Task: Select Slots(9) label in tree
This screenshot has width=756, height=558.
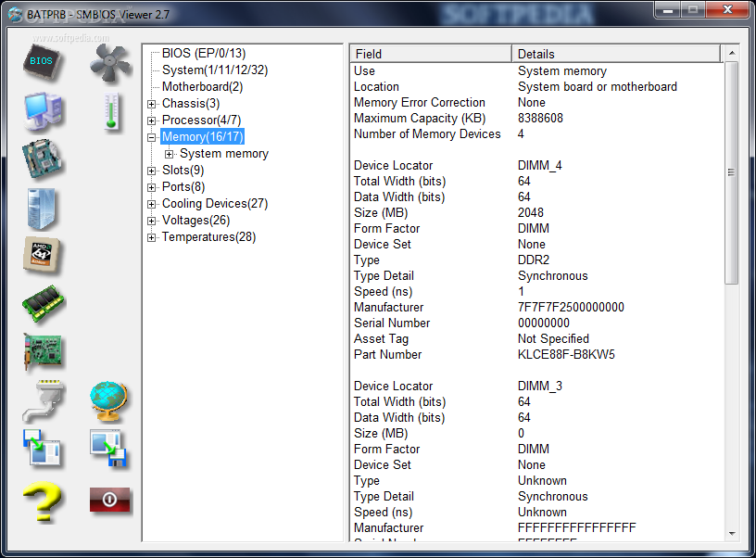Action: (183, 171)
